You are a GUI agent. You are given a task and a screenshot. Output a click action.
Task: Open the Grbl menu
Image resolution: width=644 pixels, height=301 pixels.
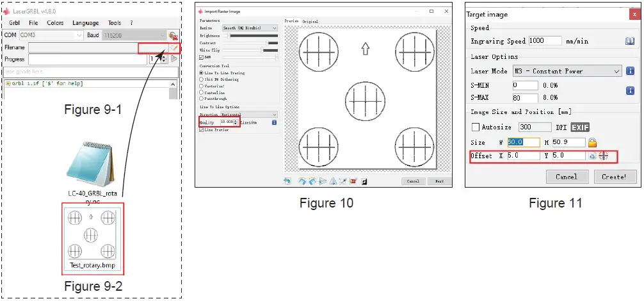coord(14,23)
